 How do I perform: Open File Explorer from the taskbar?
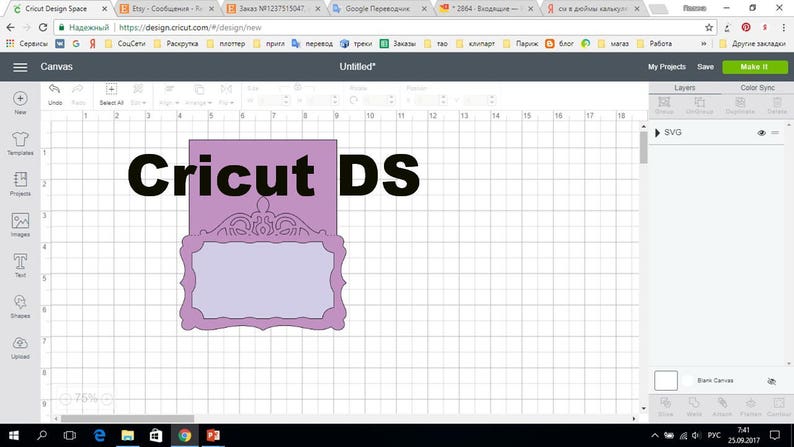(127, 435)
